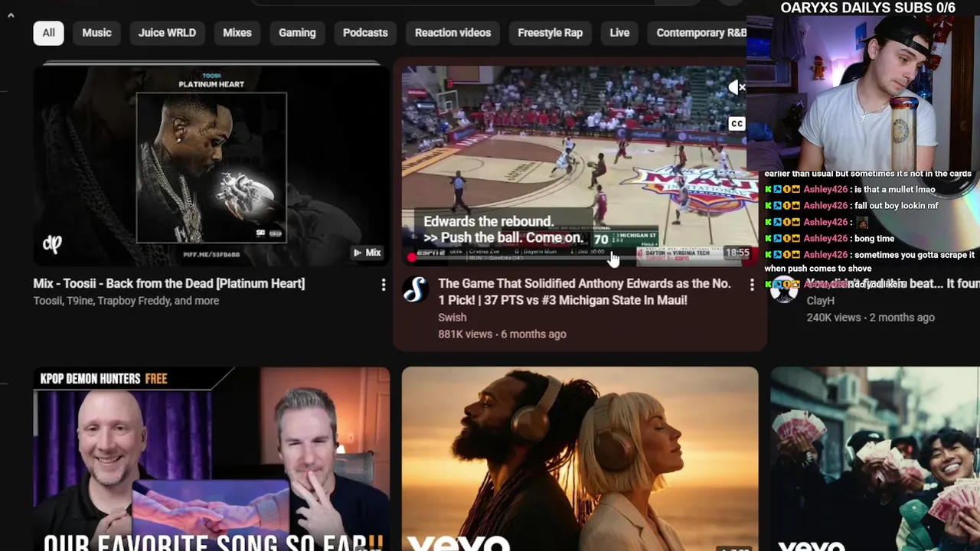
Task: Select the Music filter chip
Action: pos(96,33)
